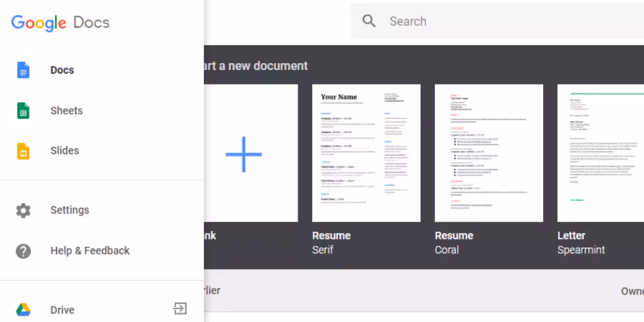
Task: Click the open-in-new arrow beside Drive
Action: pyautogui.click(x=180, y=308)
